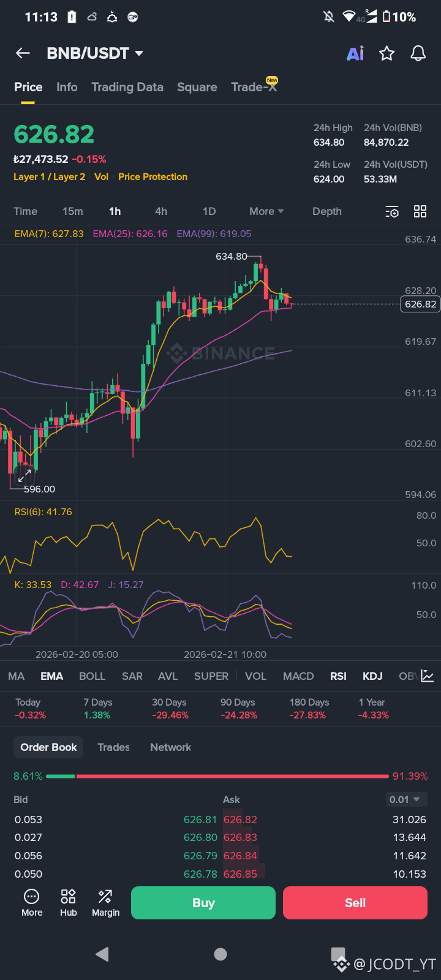Open the AI assistant icon
The width and height of the screenshot is (441, 980).
(355, 53)
